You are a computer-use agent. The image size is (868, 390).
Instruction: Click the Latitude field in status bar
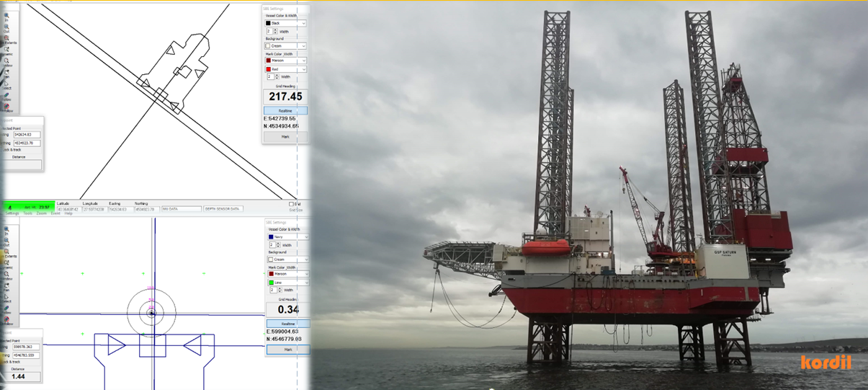[68, 209]
